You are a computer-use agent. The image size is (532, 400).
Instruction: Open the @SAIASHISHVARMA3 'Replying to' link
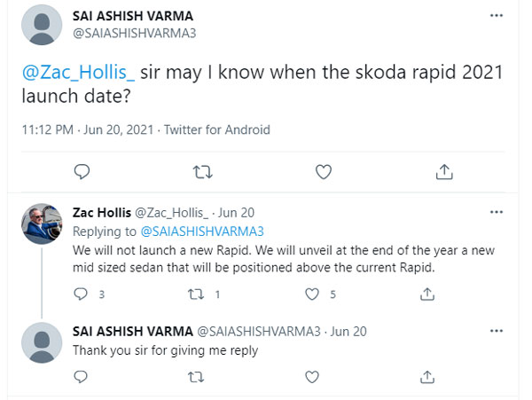pos(202,231)
